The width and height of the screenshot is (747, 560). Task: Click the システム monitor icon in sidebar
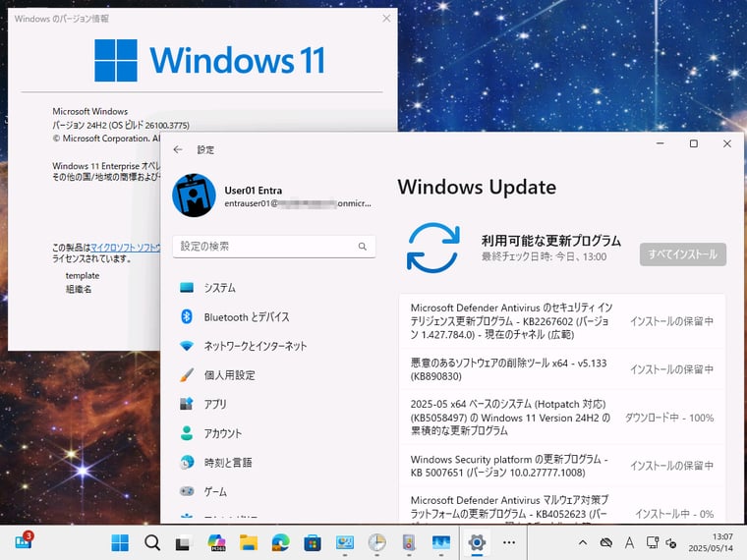point(187,288)
